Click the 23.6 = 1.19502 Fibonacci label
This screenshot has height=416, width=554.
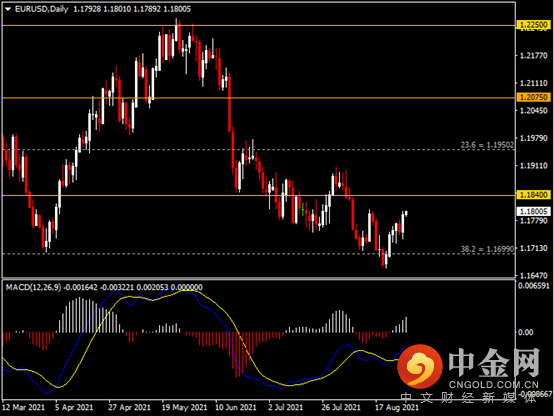pos(487,145)
